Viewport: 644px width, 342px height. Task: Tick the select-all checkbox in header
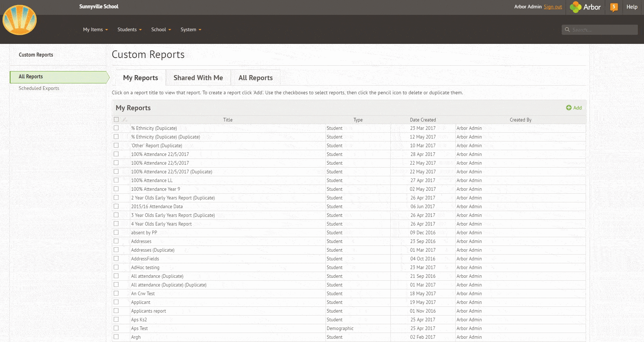tap(116, 119)
